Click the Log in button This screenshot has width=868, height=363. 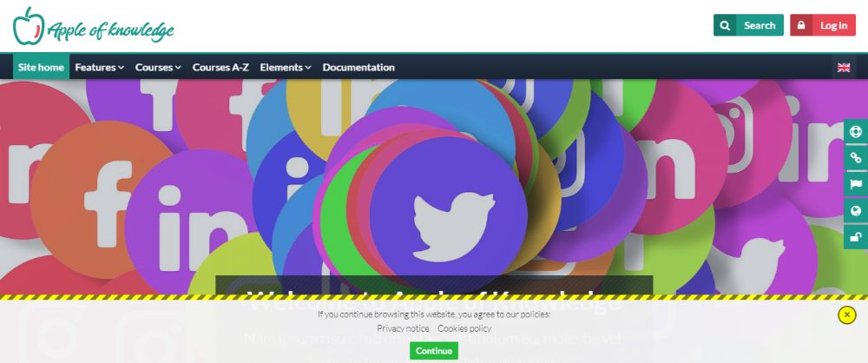(x=823, y=25)
